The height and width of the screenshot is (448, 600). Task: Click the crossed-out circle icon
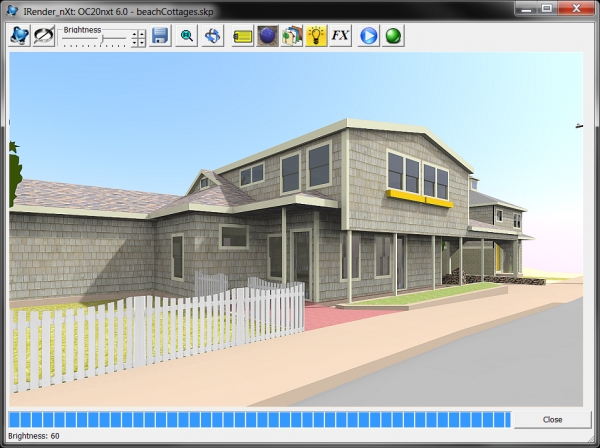44,36
